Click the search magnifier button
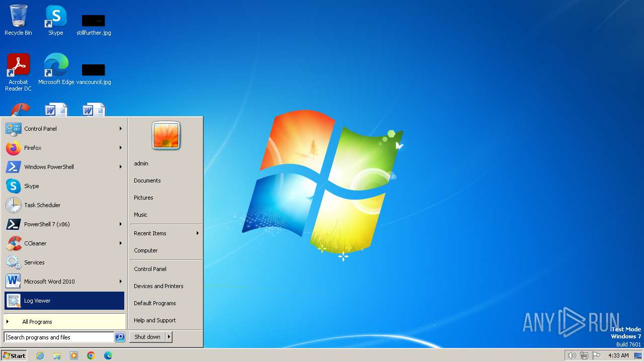 point(120,337)
